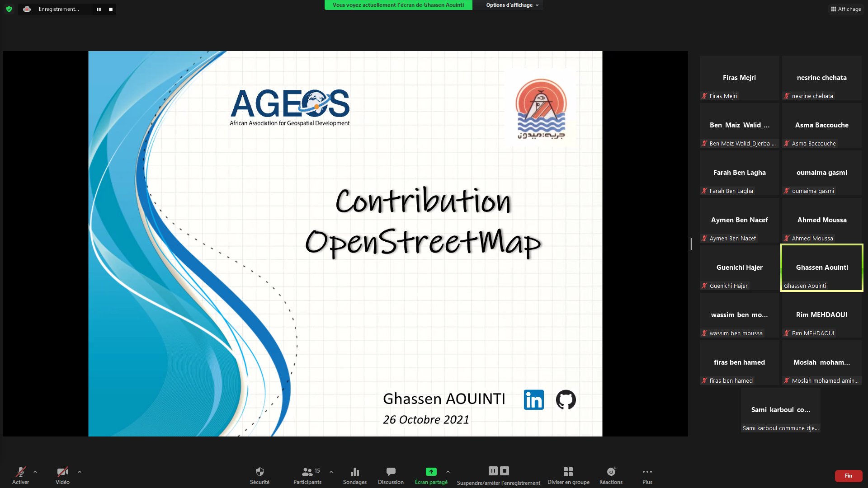
Task: Expand video options arrow next to Vidéo
Action: (80, 472)
